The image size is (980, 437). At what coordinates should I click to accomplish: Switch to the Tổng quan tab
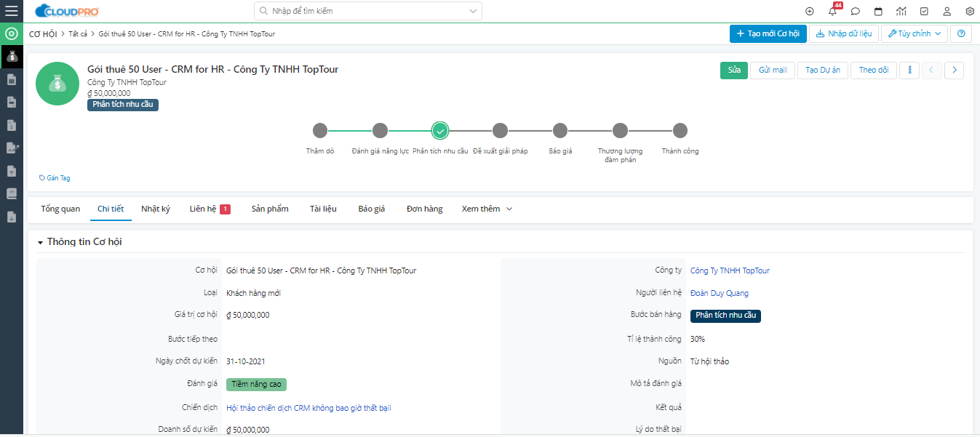coord(60,209)
